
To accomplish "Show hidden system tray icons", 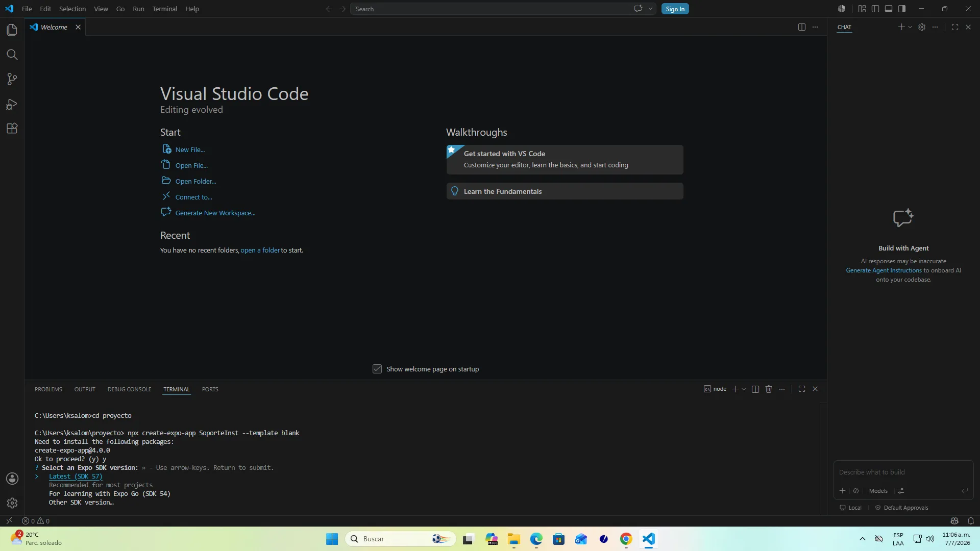I will [x=863, y=539].
